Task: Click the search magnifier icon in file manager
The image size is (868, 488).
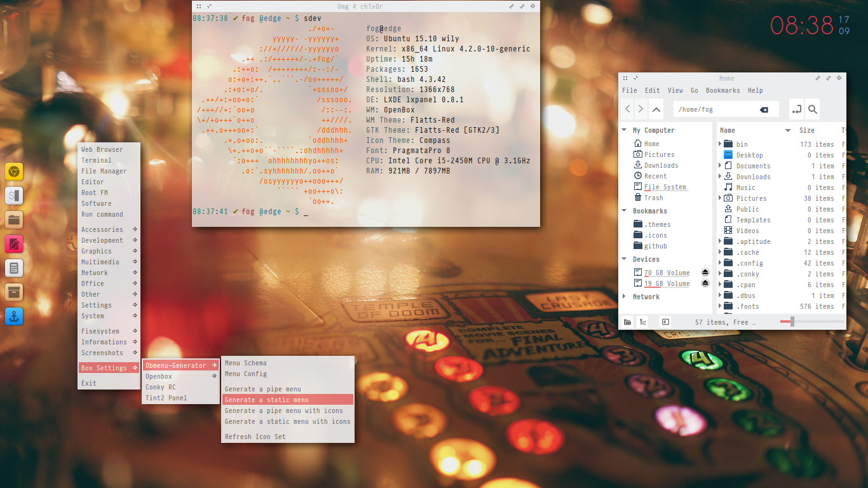Action: pyautogui.click(x=812, y=109)
